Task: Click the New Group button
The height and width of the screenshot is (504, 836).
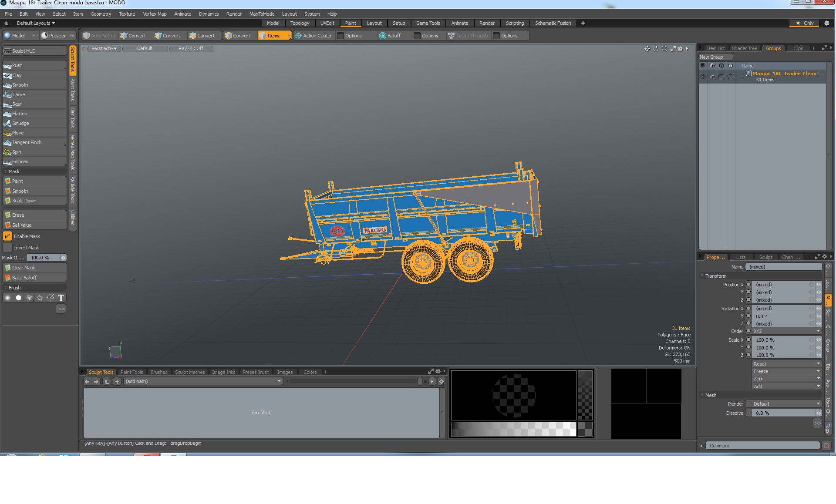Action: point(715,57)
